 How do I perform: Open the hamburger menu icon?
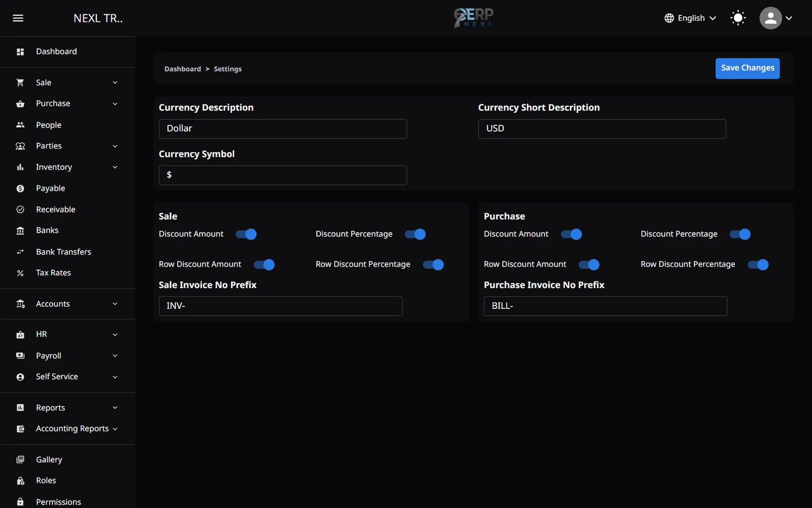click(x=18, y=18)
